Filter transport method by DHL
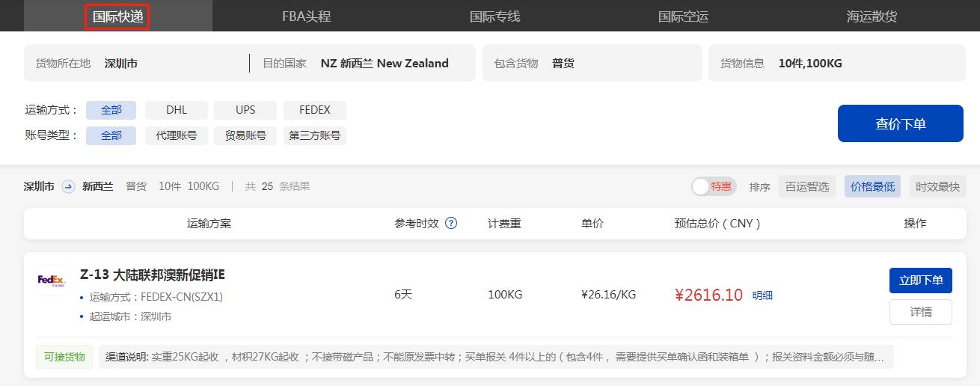Viewport: 980px width, 386px height. point(177,110)
